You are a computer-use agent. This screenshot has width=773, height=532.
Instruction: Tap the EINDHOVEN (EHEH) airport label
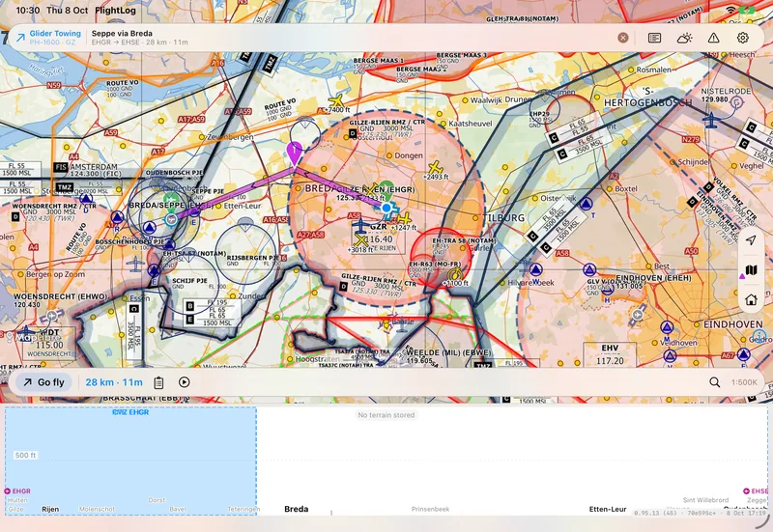tap(653, 278)
